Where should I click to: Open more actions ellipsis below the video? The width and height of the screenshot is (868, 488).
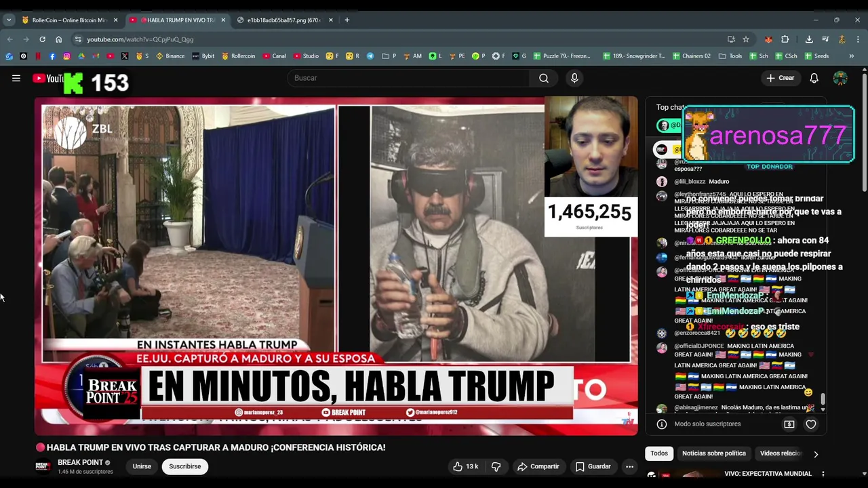tap(629, 466)
